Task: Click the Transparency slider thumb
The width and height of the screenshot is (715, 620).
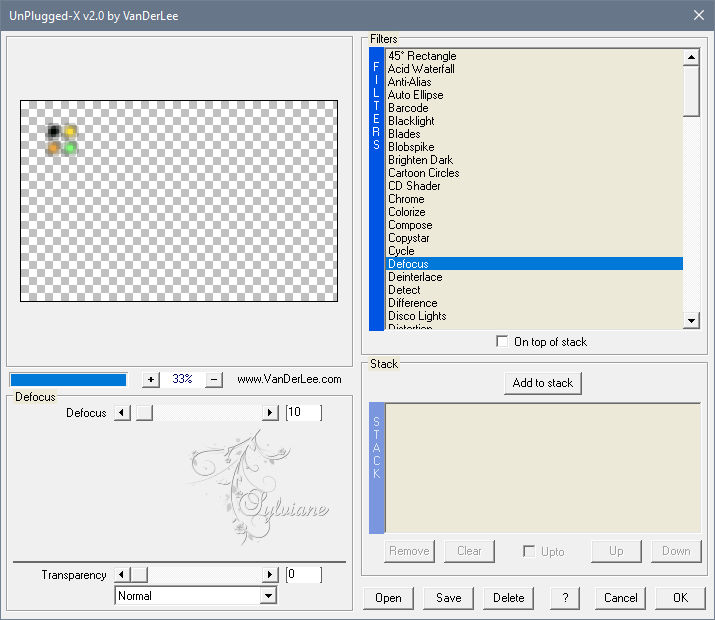Action: click(139, 575)
